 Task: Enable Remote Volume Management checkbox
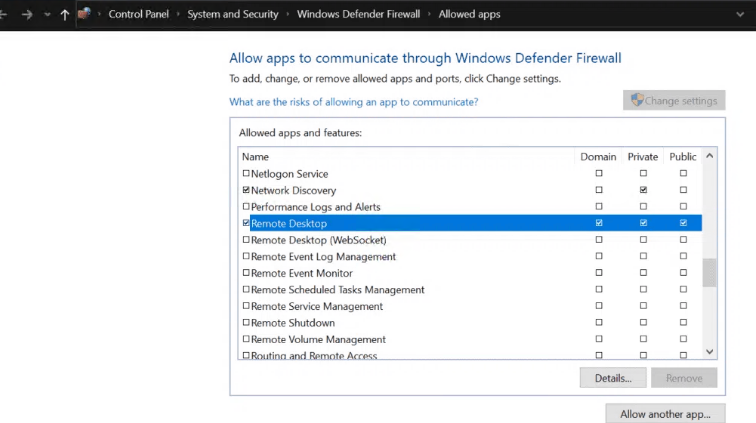point(246,339)
